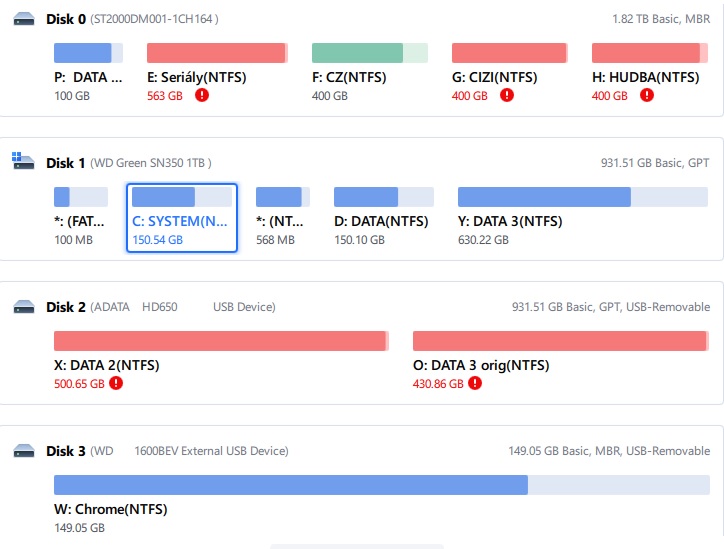Viewport: 724px width, 549px height.
Task: Select the C: SYSTEM partition on Disk 1
Action: pyautogui.click(x=182, y=218)
